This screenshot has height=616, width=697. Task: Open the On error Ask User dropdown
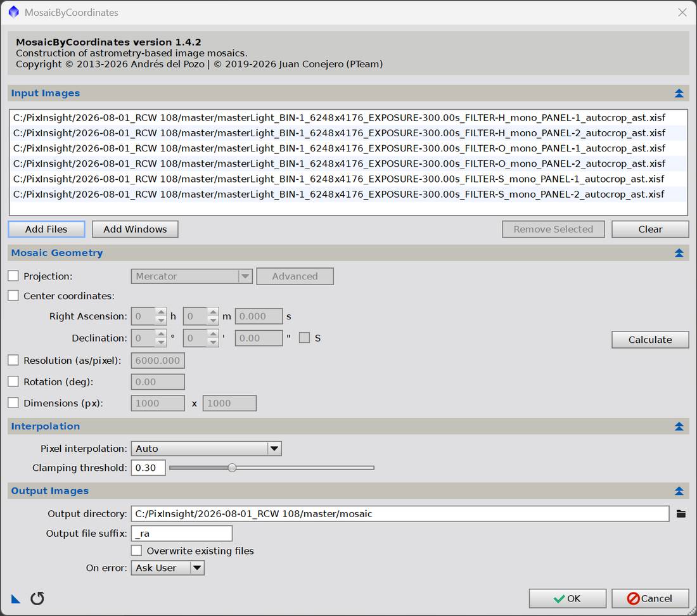coord(167,568)
